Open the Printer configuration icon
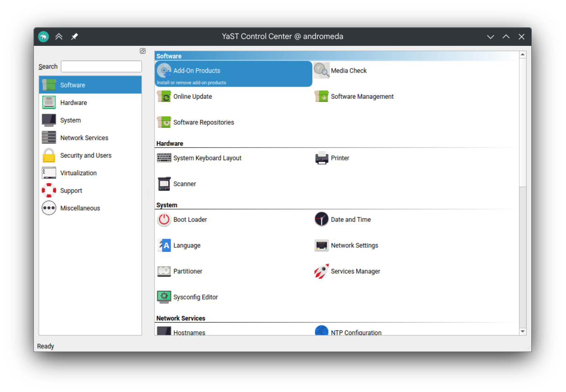 pos(321,158)
